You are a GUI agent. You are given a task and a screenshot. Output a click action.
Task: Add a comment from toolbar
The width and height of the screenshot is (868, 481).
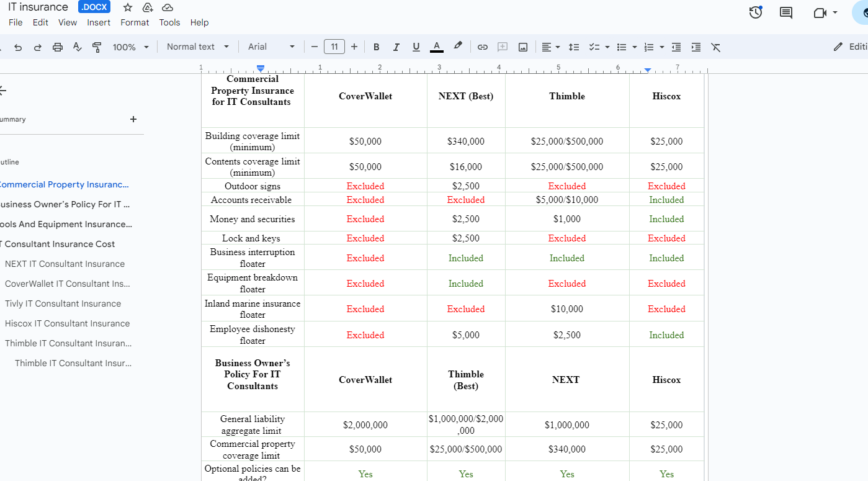point(503,47)
